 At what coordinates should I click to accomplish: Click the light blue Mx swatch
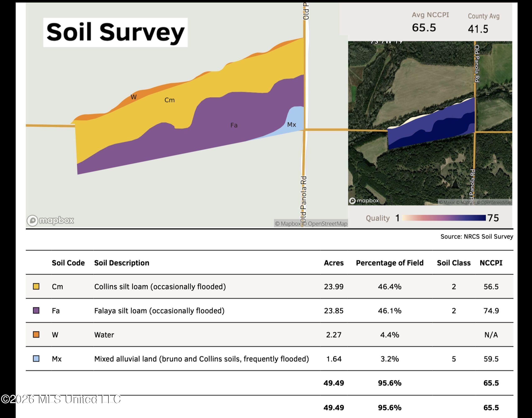[36, 359]
